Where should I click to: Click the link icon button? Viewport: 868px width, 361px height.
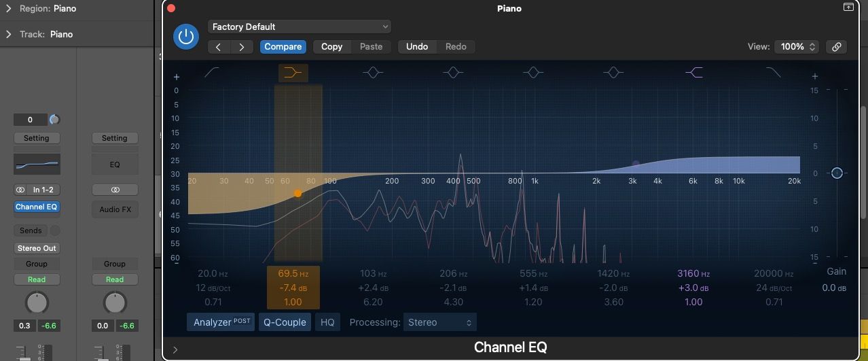[x=837, y=47]
